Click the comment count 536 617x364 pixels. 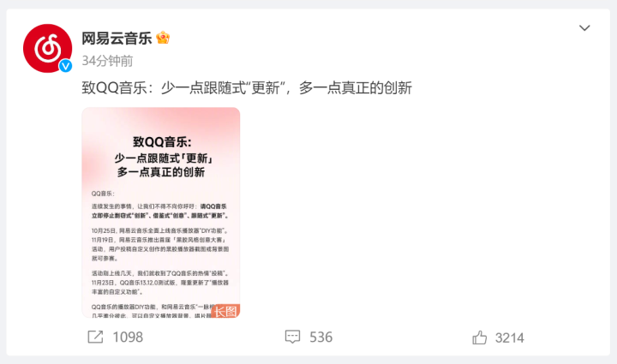[321, 337]
